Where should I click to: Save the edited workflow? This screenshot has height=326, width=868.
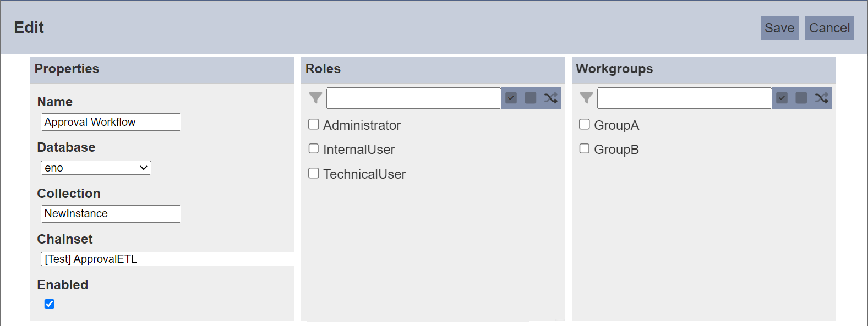pyautogui.click(x=779, y=28)
